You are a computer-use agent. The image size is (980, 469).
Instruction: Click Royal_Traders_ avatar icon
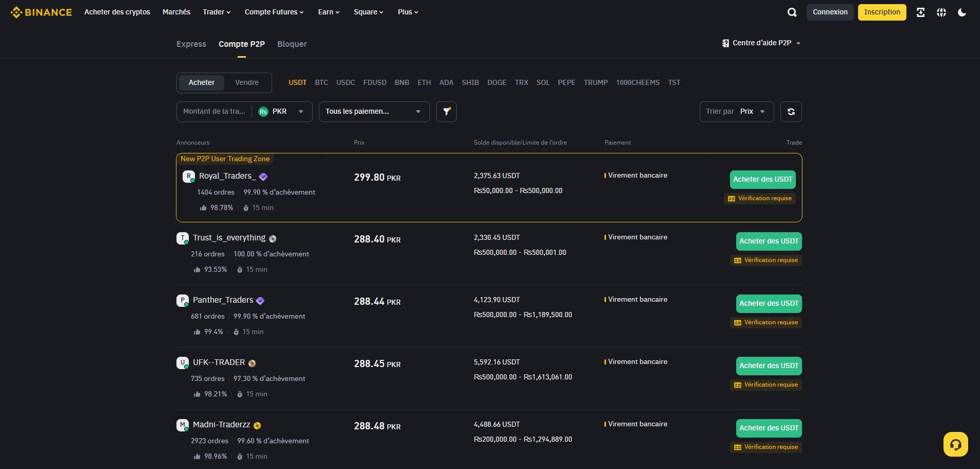189,177
